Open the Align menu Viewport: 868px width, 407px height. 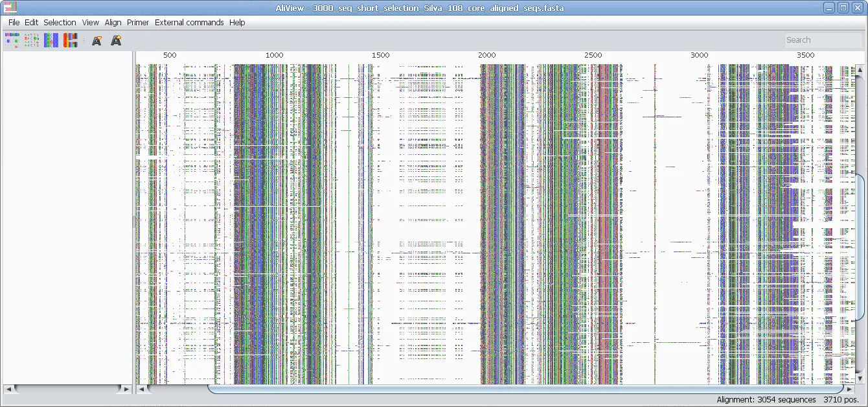pyautogui.click(x=113, y=22)
